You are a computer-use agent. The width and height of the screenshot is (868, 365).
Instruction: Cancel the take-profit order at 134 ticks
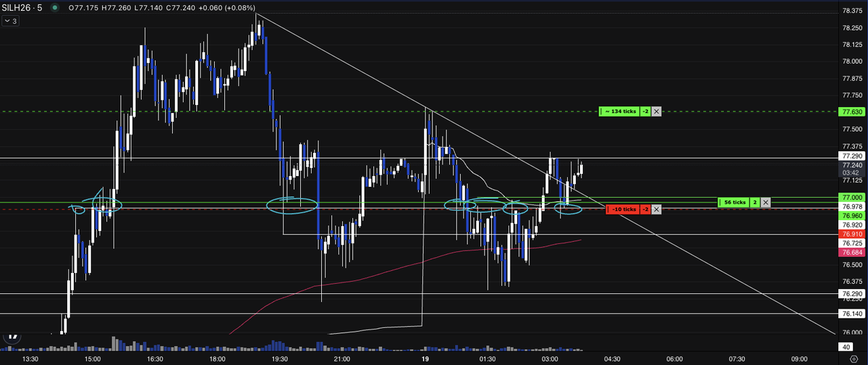click(x=656, y=112)
